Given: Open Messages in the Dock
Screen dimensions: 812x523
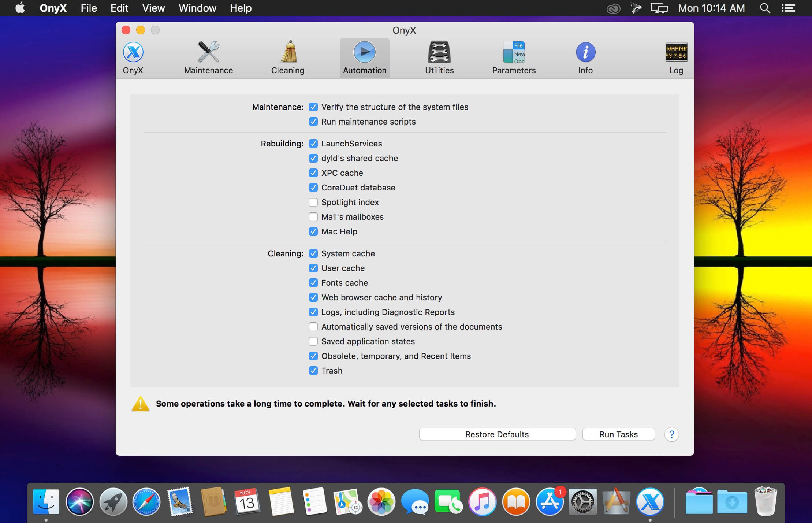Looking at the screenshot, I should click(415, 501).
